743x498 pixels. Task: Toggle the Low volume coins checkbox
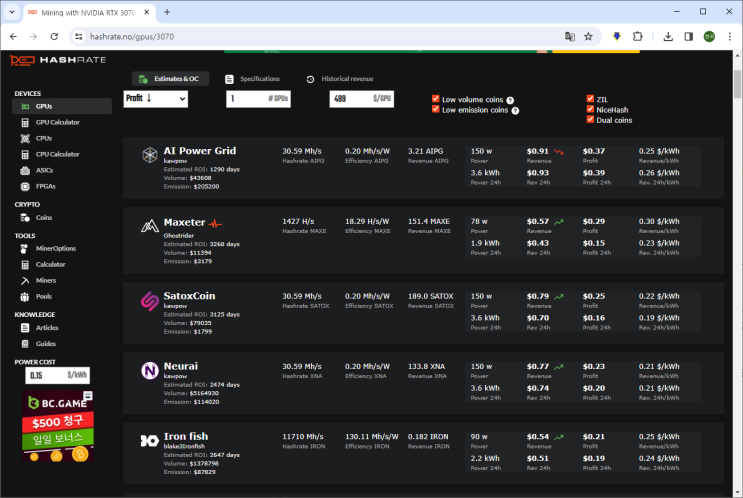(x=435, y=99)
